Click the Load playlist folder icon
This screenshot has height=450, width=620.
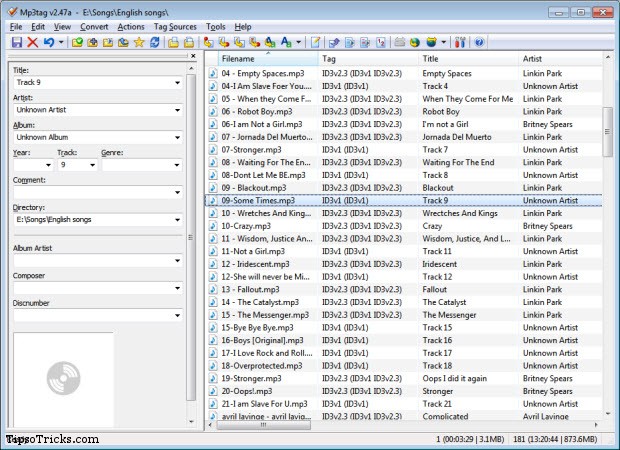click(174, 42)
